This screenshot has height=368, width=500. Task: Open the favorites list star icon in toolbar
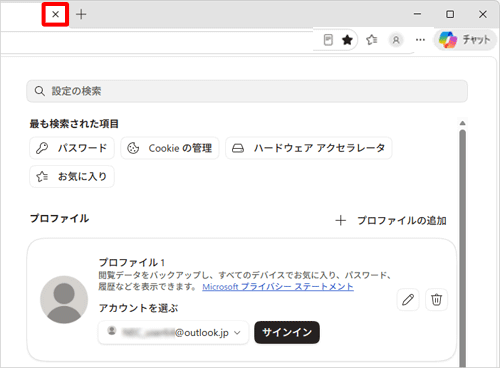[x=371, y=40]
